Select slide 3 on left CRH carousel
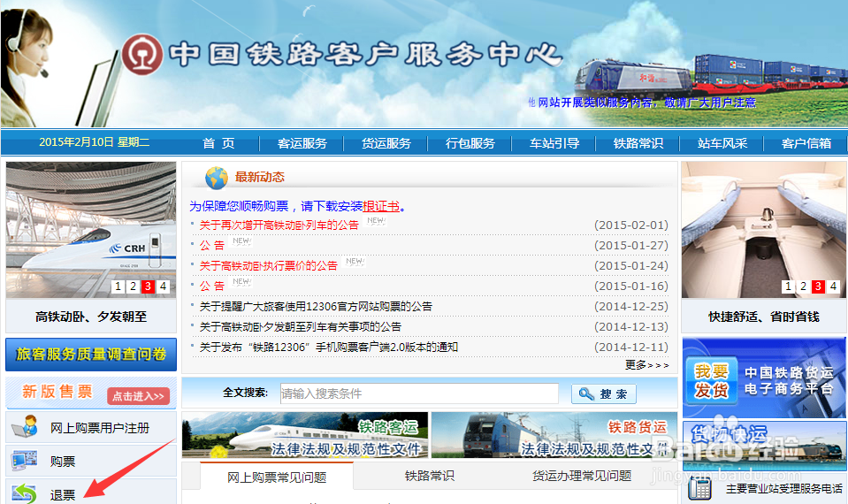Screen dimensions: 848x504 coord(148,286)
